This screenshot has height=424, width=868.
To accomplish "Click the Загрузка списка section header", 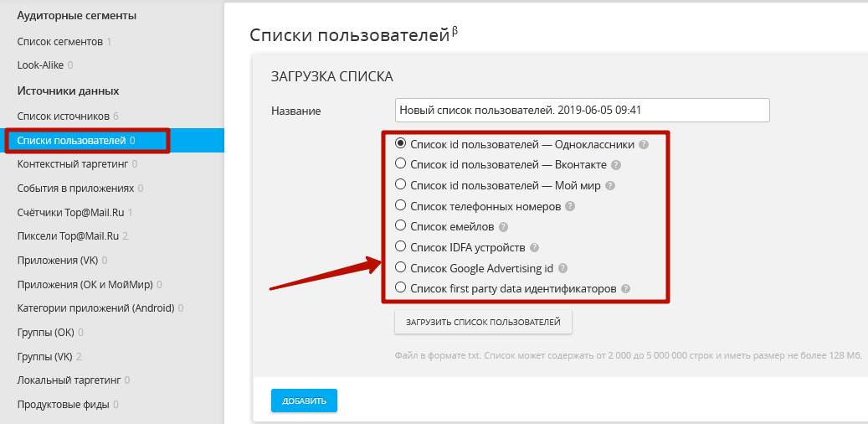I will coord(332,76).
